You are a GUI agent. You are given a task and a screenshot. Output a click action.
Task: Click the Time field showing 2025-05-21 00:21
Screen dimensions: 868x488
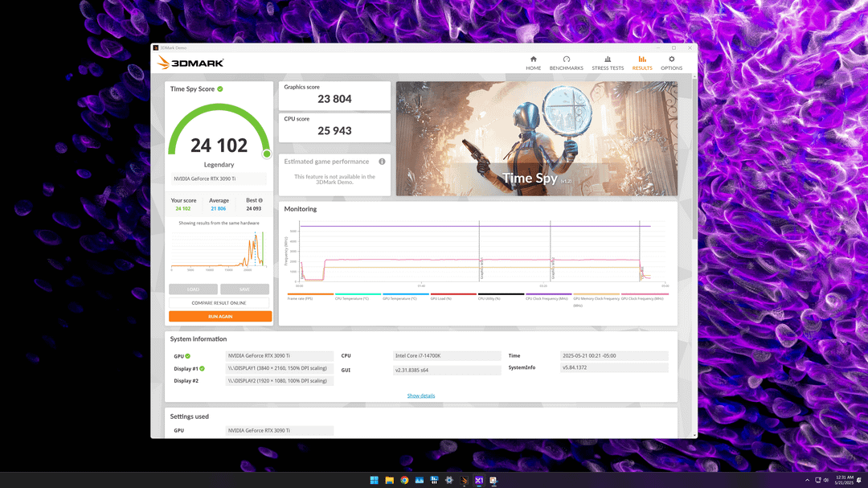614,355
